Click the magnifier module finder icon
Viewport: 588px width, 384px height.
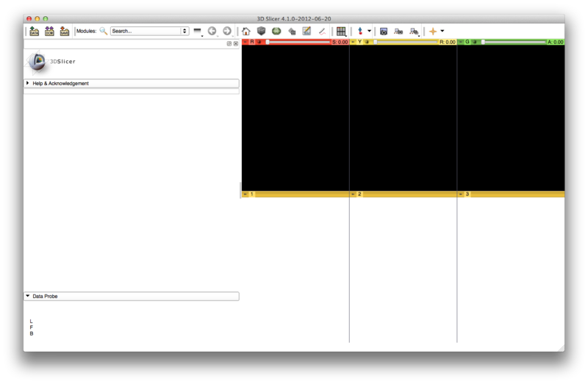[104, 32]
